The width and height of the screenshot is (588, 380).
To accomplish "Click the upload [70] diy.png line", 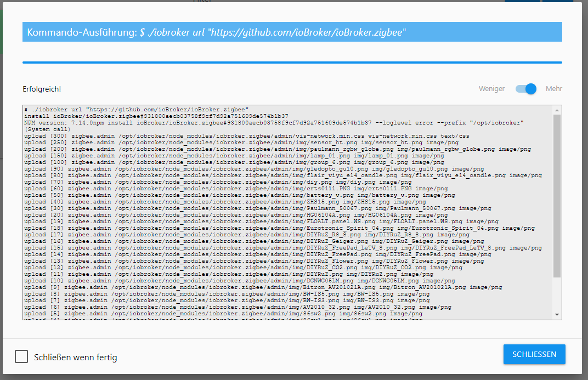I will tap(218, 182).
